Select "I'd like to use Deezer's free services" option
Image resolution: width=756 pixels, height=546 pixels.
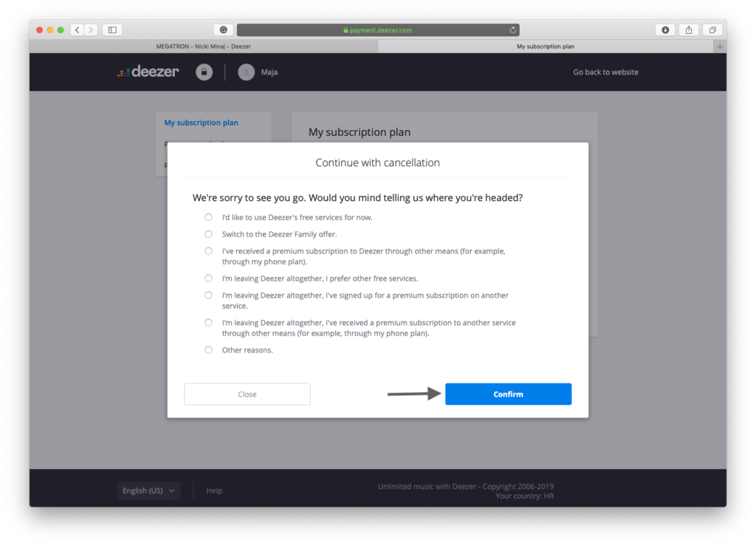[x=208, y=217]
